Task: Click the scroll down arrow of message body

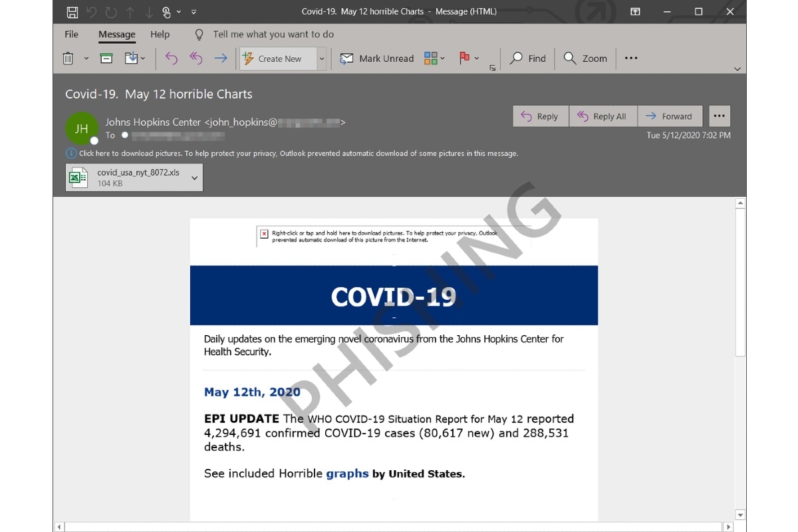Action: [740, 515]
